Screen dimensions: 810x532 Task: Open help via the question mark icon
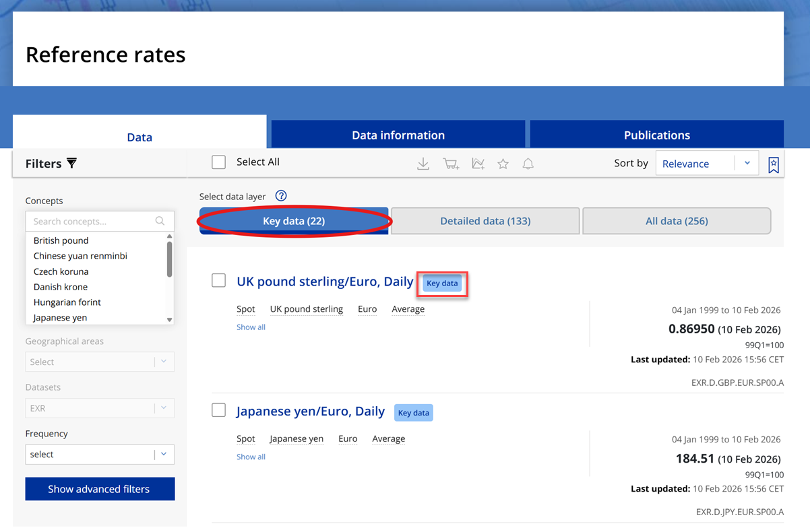[x=281, y=196]
